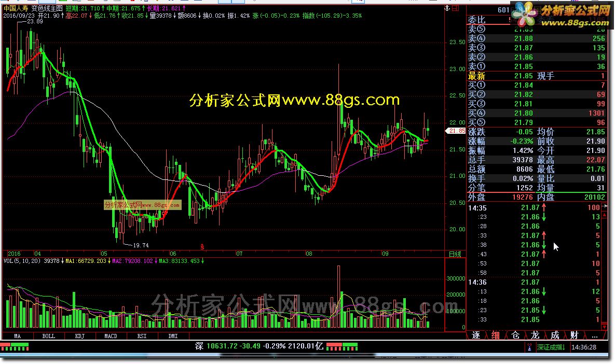Click the 涨幅 -0.23% value

[522, 141]
